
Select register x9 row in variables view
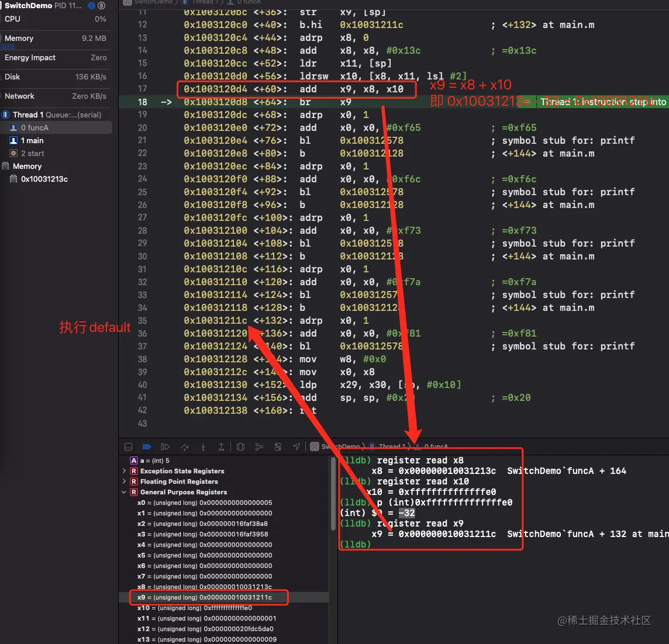click(223, 597)
